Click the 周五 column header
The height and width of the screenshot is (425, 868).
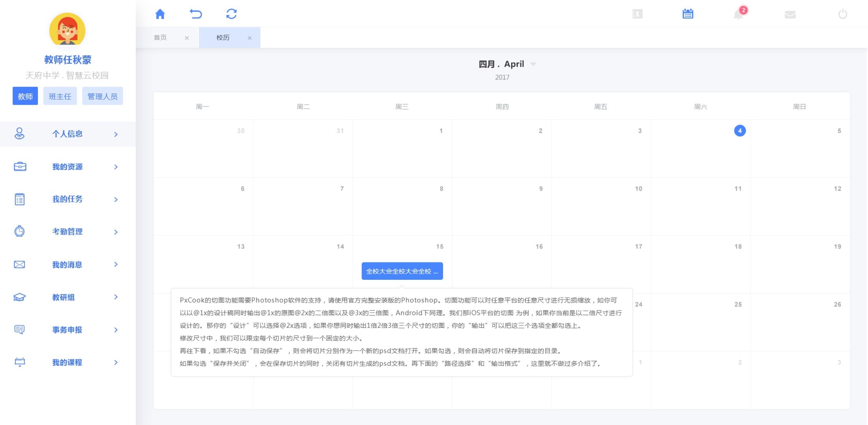pos(600,107)
